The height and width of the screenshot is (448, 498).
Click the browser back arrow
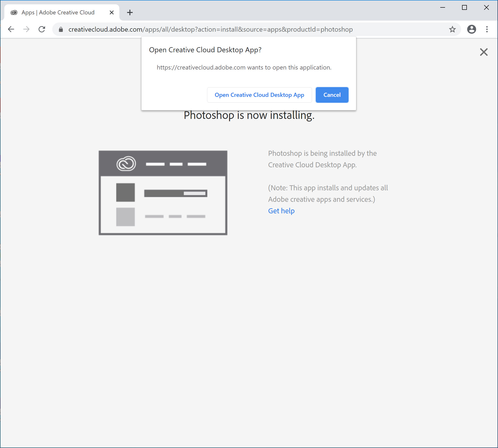click(11, 29)
